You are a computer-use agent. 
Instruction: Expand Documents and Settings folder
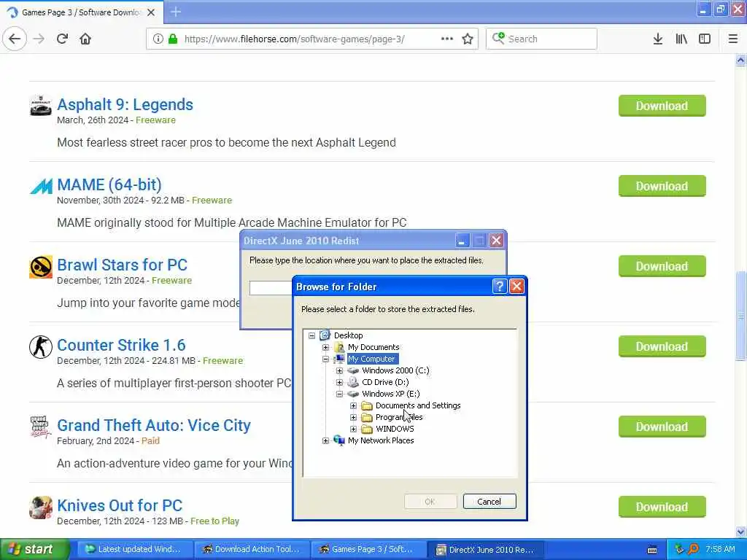(x=354, y=405)
